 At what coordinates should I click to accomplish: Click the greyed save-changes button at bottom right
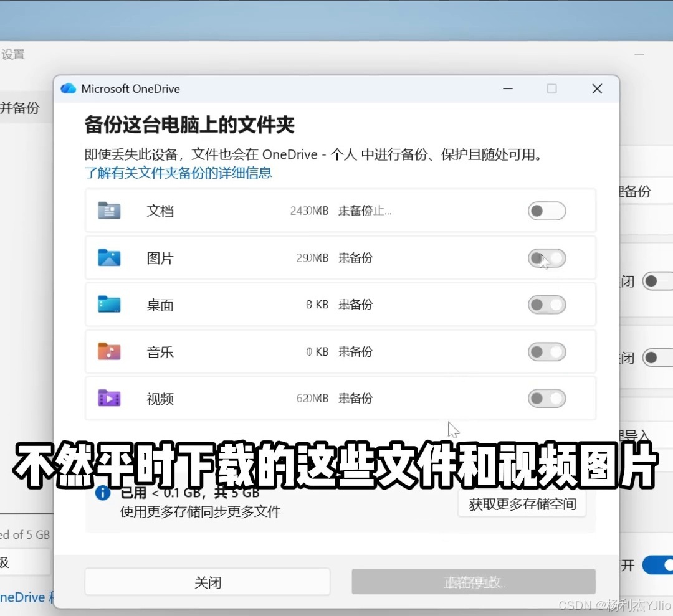pos(474,582)
